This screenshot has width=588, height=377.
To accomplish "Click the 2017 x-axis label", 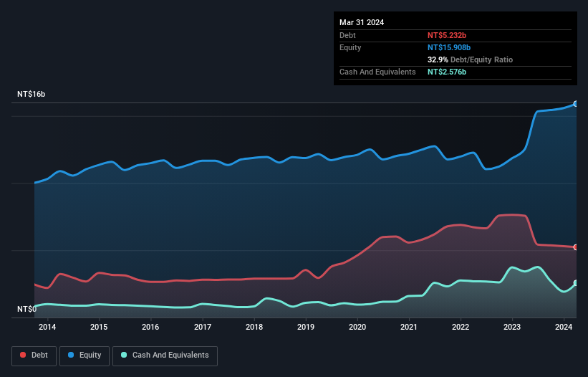I will (203, 327).
